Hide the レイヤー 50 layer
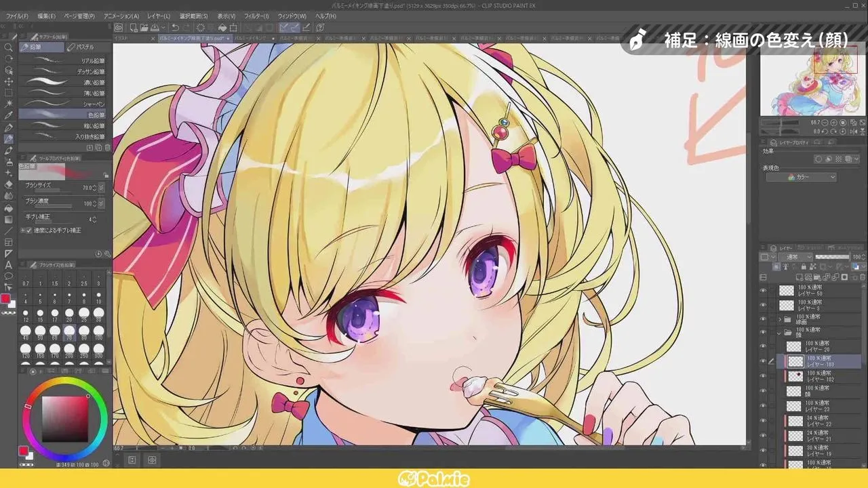Screen dimensions: 868x488 pos(763,290)
